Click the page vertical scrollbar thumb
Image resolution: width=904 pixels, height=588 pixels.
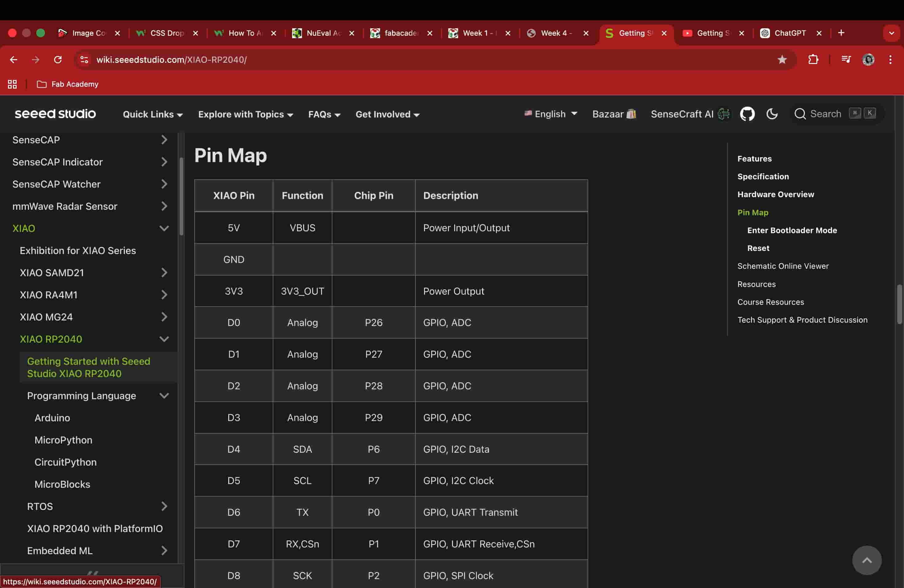pos(899,304)
